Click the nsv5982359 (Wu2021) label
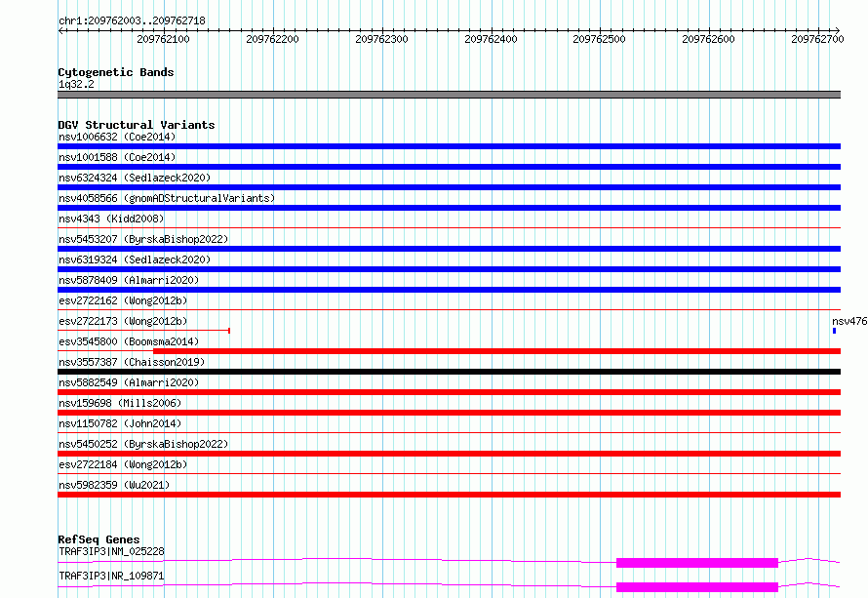The image size is (868, 598). click(114, 485)
